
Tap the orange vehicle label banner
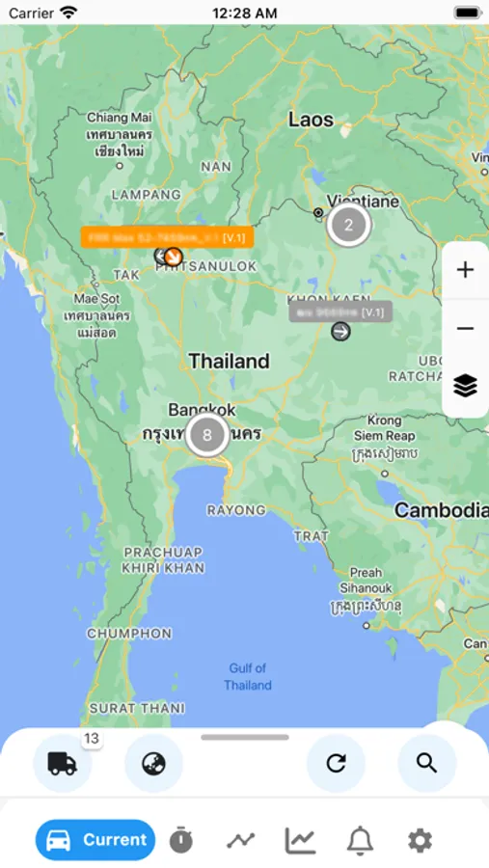click(167, 237)
